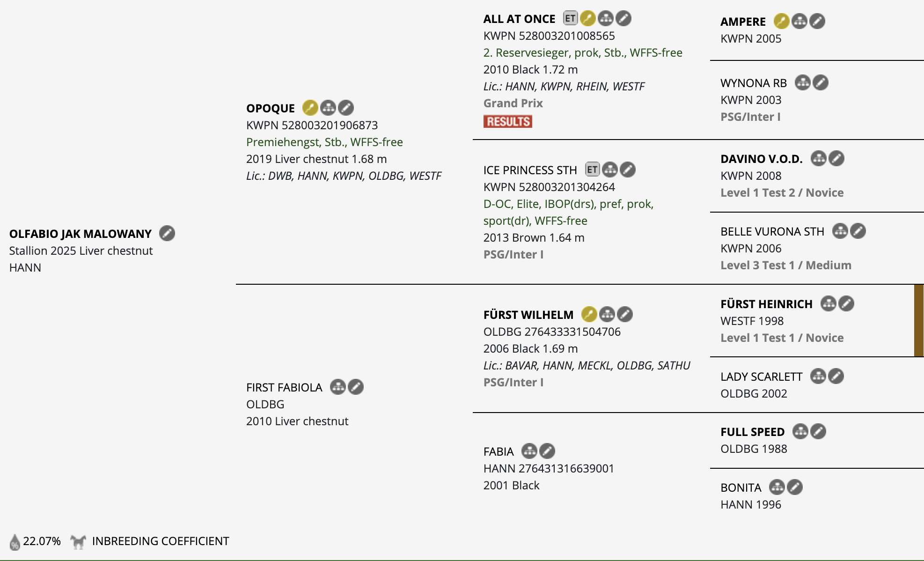Click the edit pencil next to OLFABIO JAK MALOWANY
This screenshot has width=924, height=561.
[167, 233]
